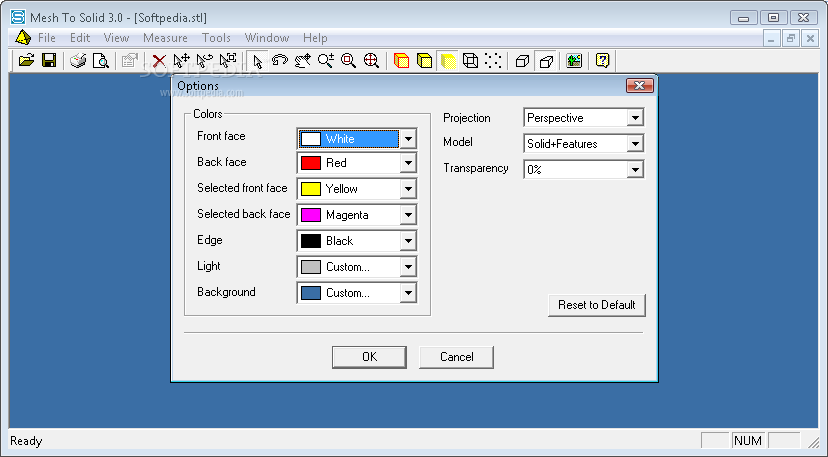Image resolution: width=828 pixels, height=457 pixels.
Task: Click the yellow Selected front face swatch
Action: [310, 189]
